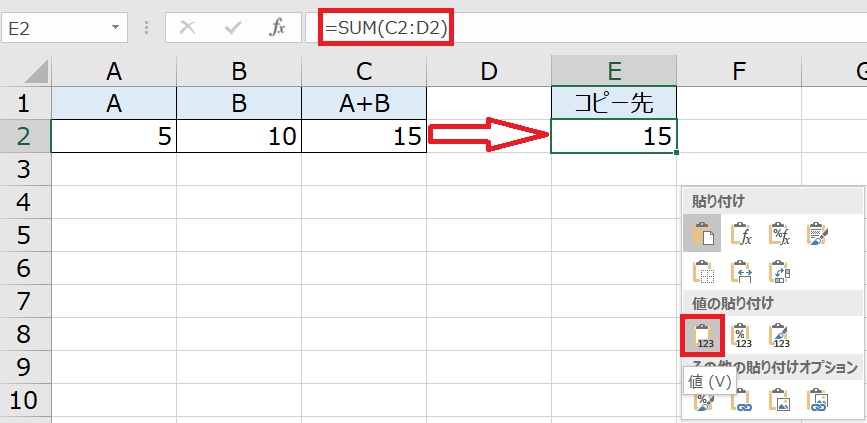
Task: Select cell B1 labeled B
Action: click(239, 103)
